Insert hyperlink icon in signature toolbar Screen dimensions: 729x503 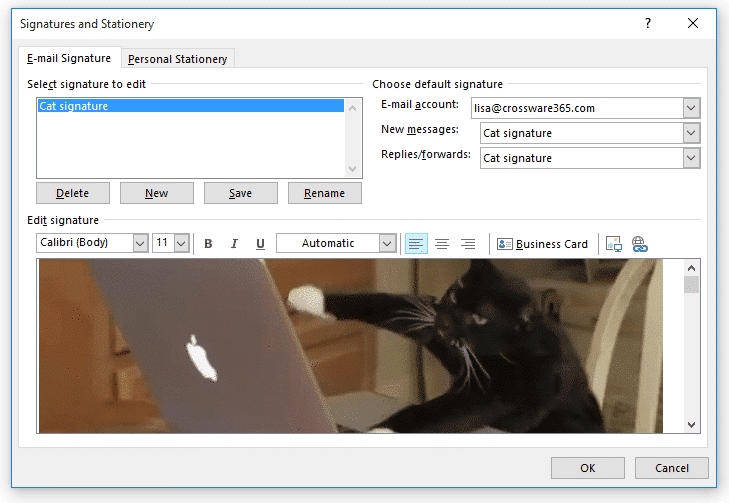pyautogui.click(x=640, y=244)
